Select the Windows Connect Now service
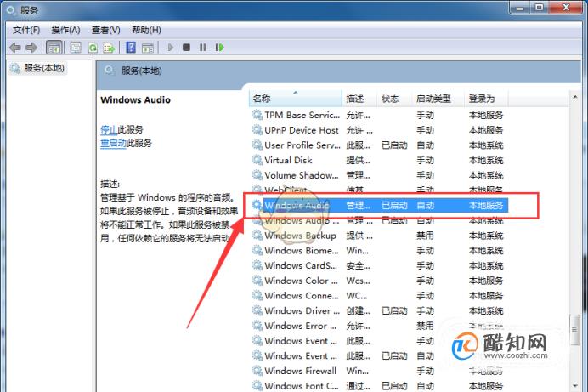 (x=379, y=296)
